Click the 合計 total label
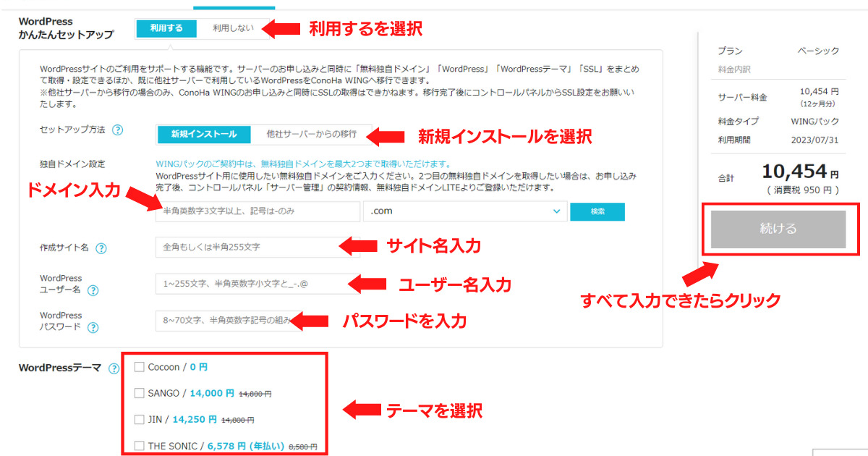Image resolution: width=868 pixels, height=456 pixels. [x=726, y=178]
